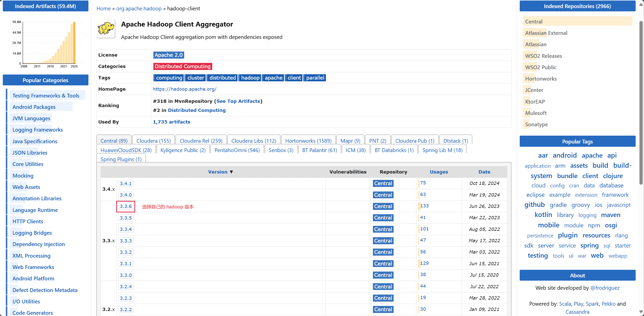Open the Mapr (9) tab
644x316 pixels.
[350, 141]
